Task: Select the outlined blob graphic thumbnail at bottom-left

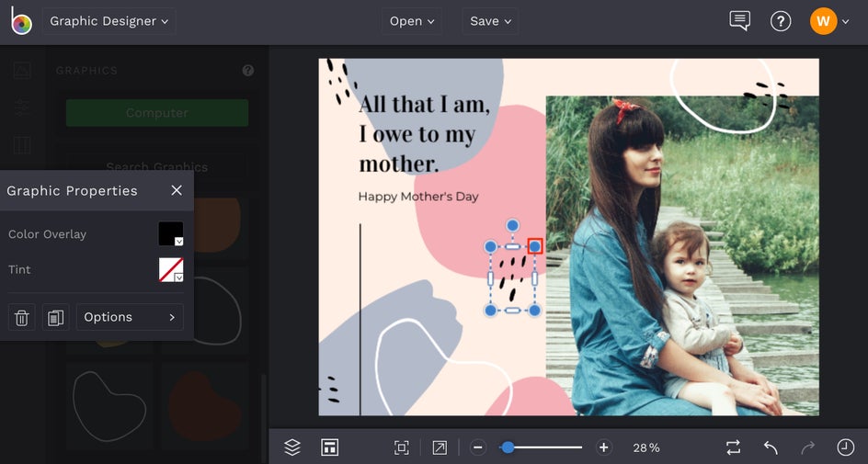Action: pyautogui.click(x=109, y=406)
